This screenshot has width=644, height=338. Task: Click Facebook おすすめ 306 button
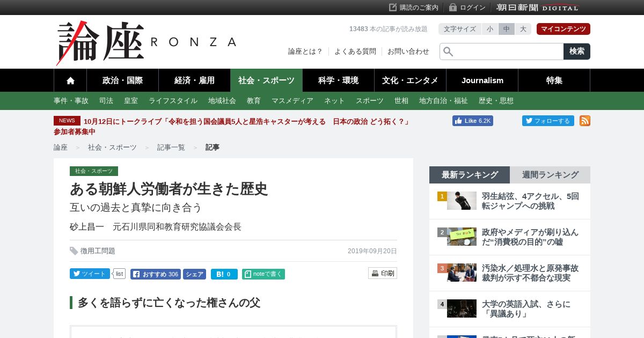156,274
